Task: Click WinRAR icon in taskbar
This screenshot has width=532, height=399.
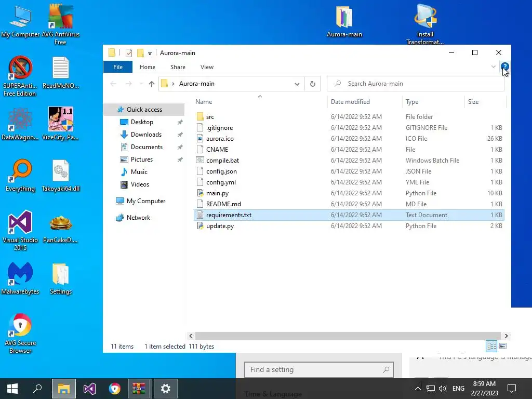Action: (x=139, y=389)
